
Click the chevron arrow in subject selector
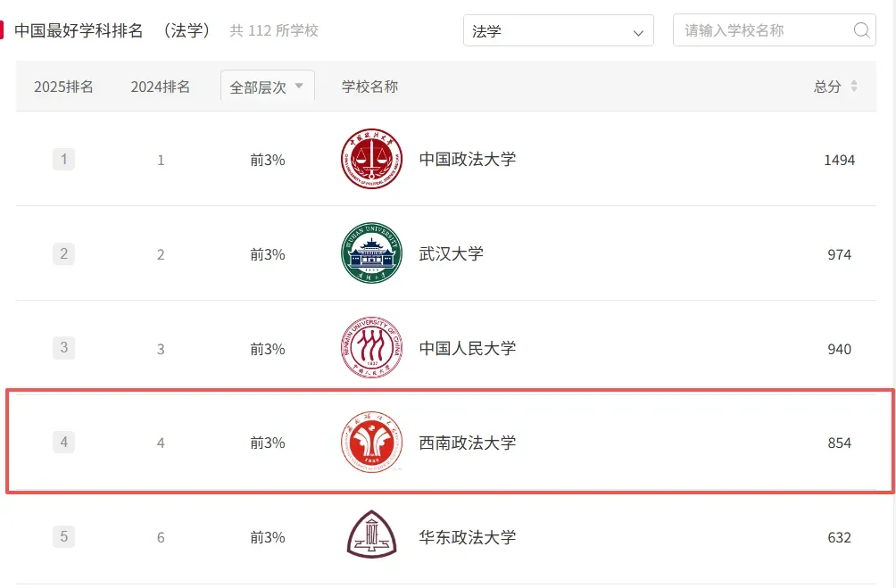click(x=638, y=32)
